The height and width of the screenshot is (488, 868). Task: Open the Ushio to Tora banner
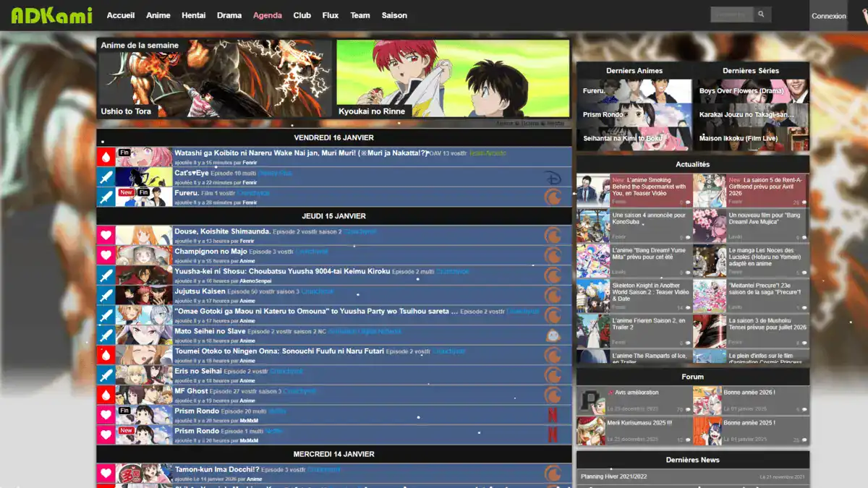point(214,78)
